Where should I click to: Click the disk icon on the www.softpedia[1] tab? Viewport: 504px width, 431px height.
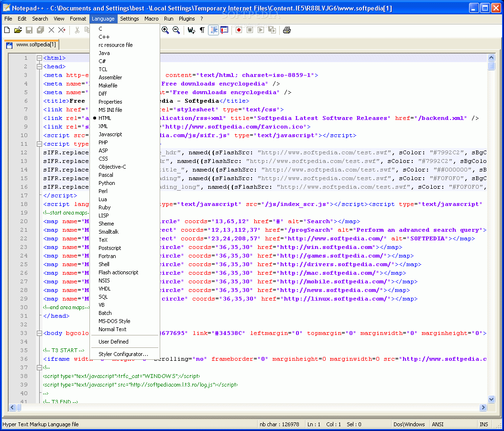(x=9, y=45)
